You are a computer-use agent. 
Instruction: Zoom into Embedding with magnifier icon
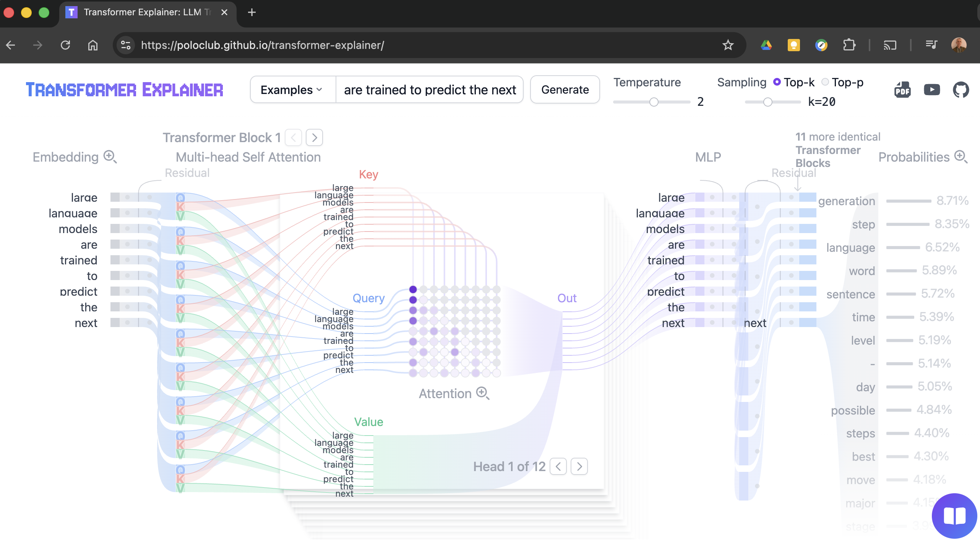pos(110,157)
